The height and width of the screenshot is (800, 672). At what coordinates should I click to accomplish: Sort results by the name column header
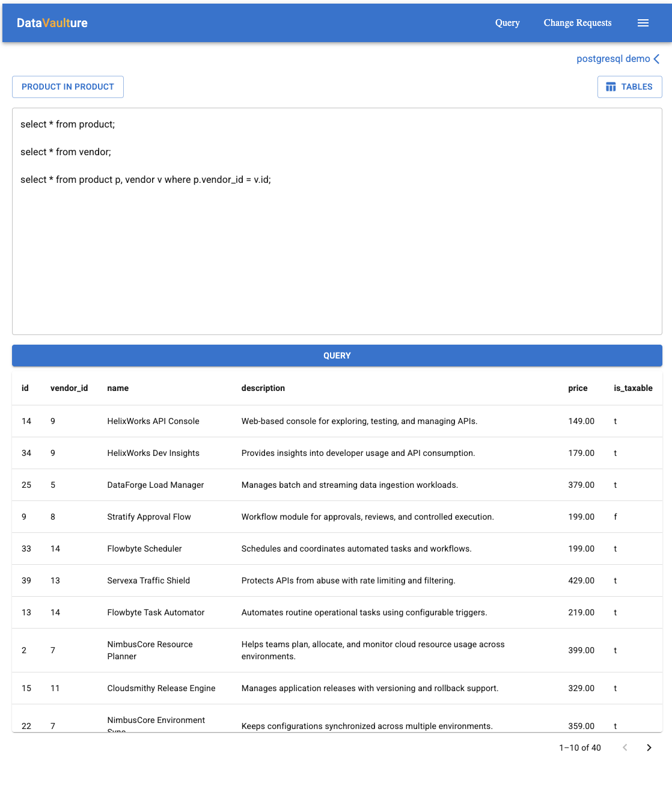[x=118, y=388]
